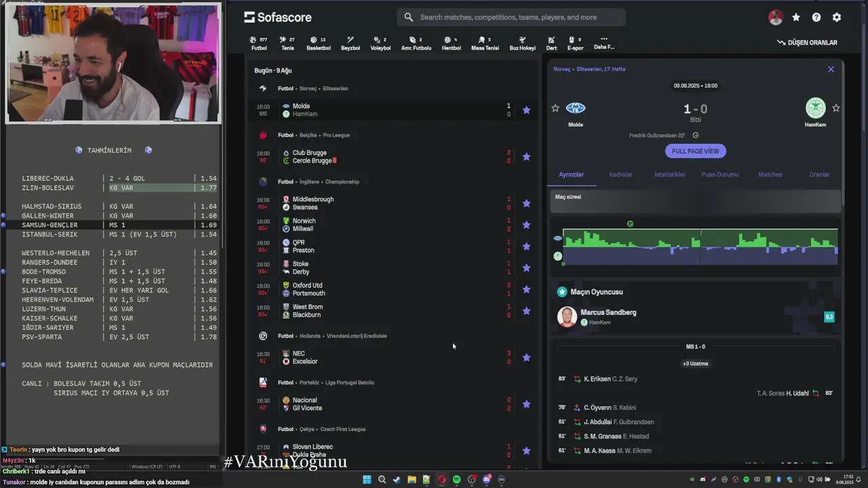Open the help question mark icon
The image size is (868, 488).
[816, 18]
